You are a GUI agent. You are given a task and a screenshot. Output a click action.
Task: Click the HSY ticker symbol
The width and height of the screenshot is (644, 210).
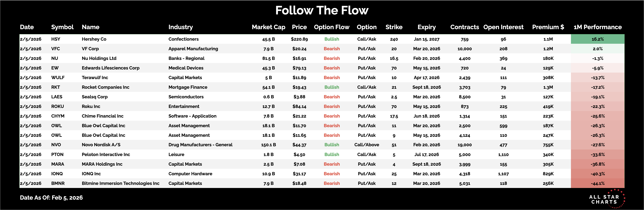tap(56, 39)
